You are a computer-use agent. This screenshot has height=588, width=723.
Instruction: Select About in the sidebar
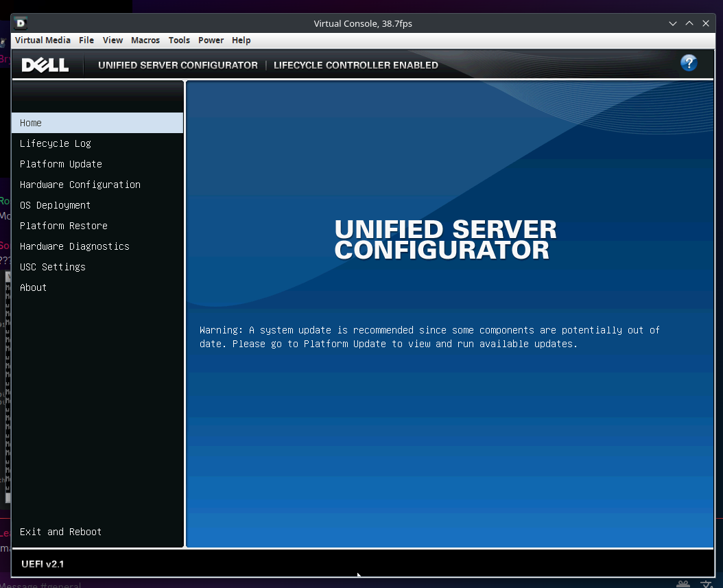pos(33,287)
